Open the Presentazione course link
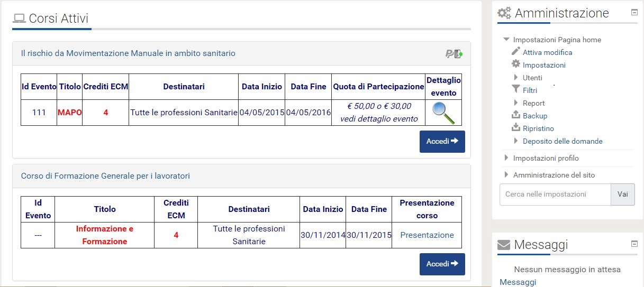Viewport: 644px width, 287px height. pos(427,235)
